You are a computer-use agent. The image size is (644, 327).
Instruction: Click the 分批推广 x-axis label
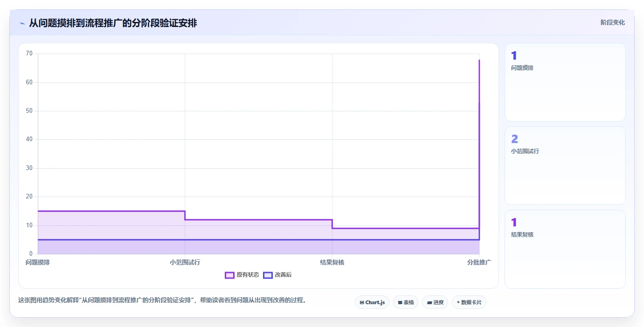(479, 262)
